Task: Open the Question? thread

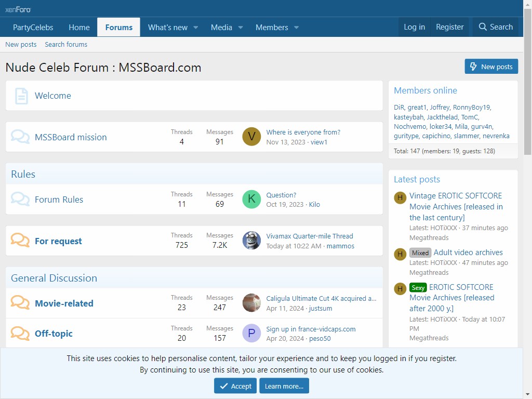Action: tap(281, 195)
